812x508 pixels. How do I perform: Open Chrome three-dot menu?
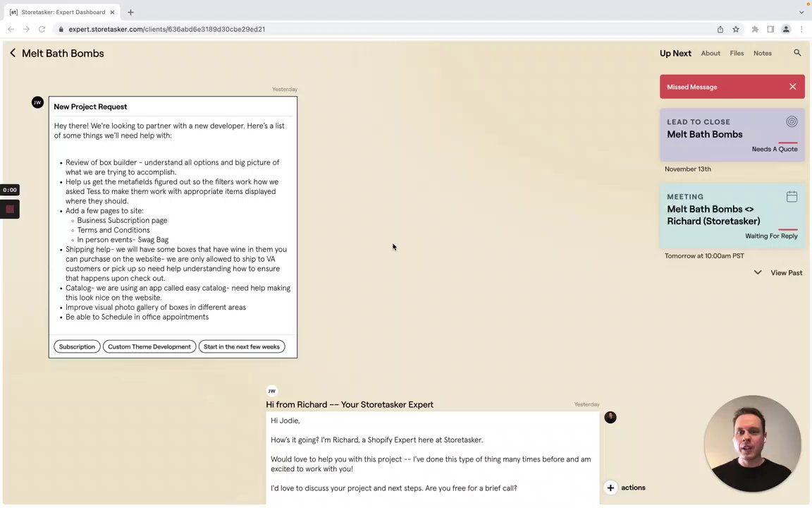point(801,29)
